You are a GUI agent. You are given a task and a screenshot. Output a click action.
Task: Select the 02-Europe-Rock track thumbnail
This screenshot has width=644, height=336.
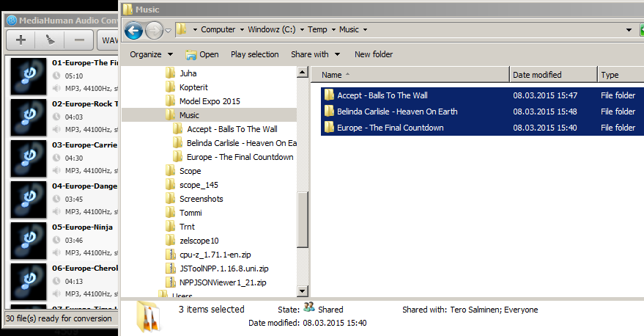[x=29, y=117]
